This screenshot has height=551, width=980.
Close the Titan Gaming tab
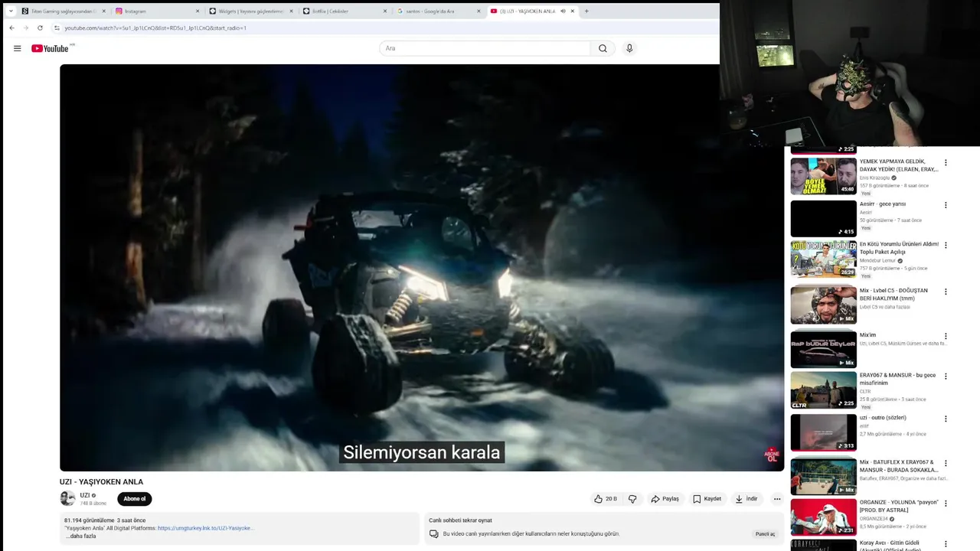(104, 11)
